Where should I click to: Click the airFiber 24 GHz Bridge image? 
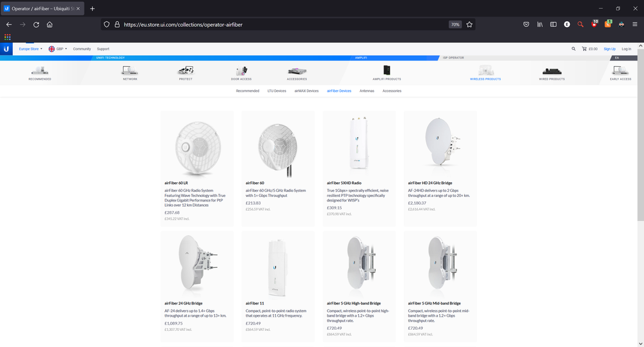coord(197,263)
